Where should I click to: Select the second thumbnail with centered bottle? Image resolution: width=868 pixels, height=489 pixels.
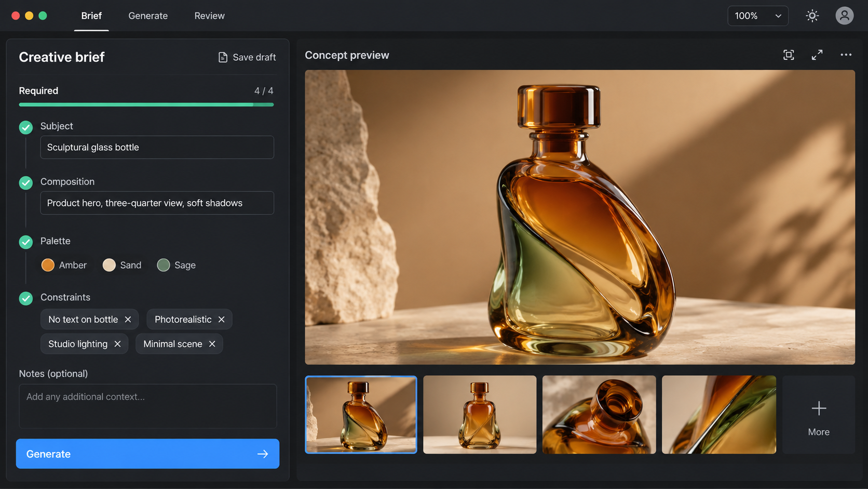[x=480, y=415]
